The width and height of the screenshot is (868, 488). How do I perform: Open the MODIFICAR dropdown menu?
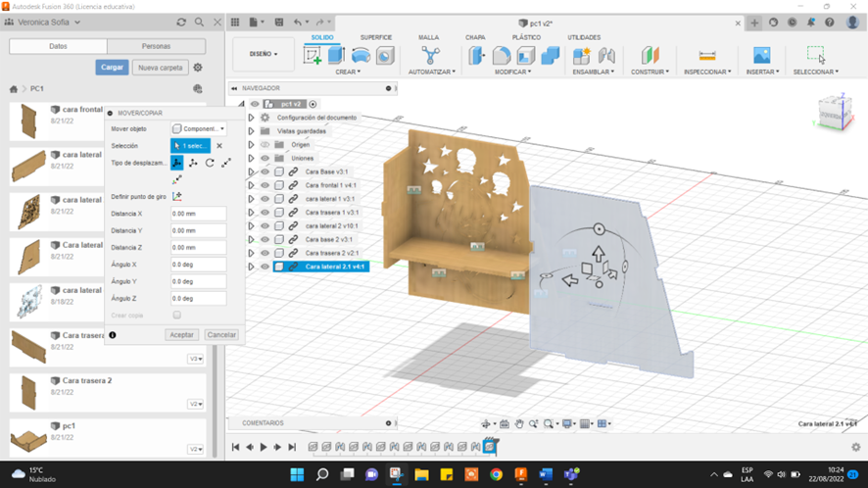pyautogui.click(x=513, y=72)
